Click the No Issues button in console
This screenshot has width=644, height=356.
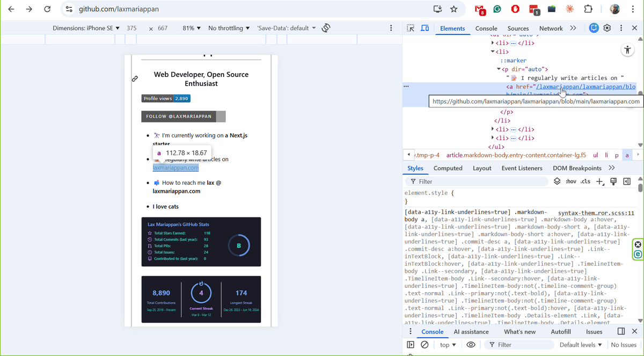pyautogui.click(x=624, y=345)
